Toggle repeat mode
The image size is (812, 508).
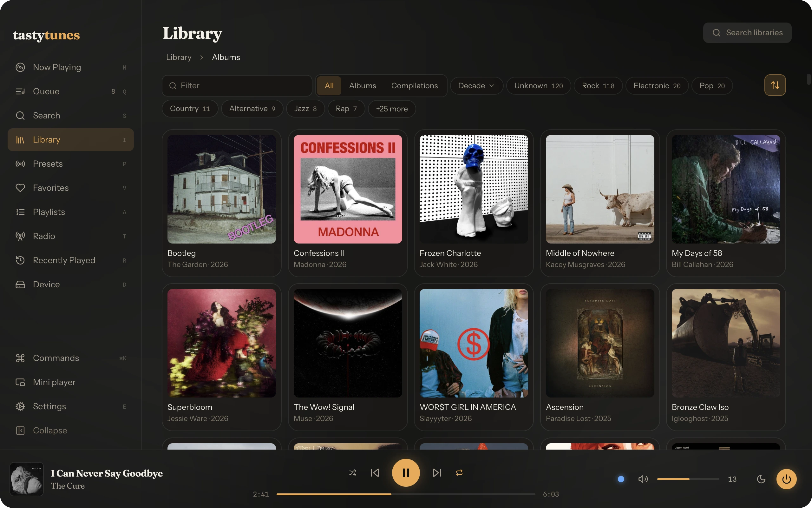click(459, 473)
